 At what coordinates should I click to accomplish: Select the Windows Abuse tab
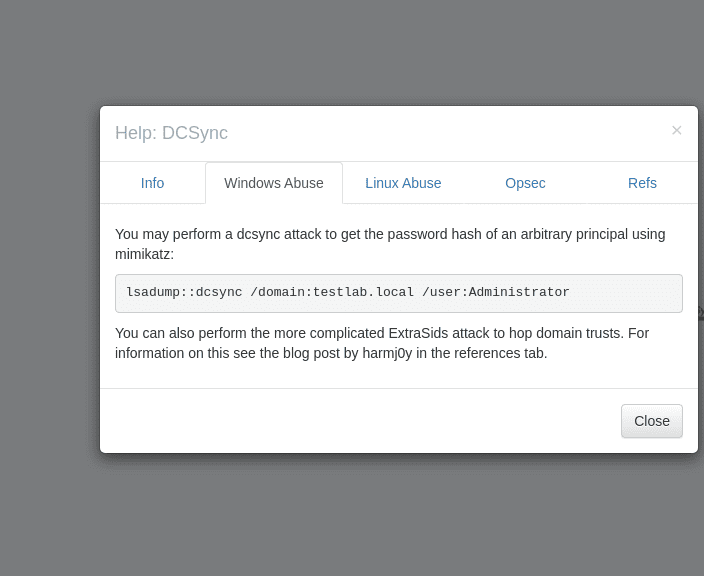274,183
